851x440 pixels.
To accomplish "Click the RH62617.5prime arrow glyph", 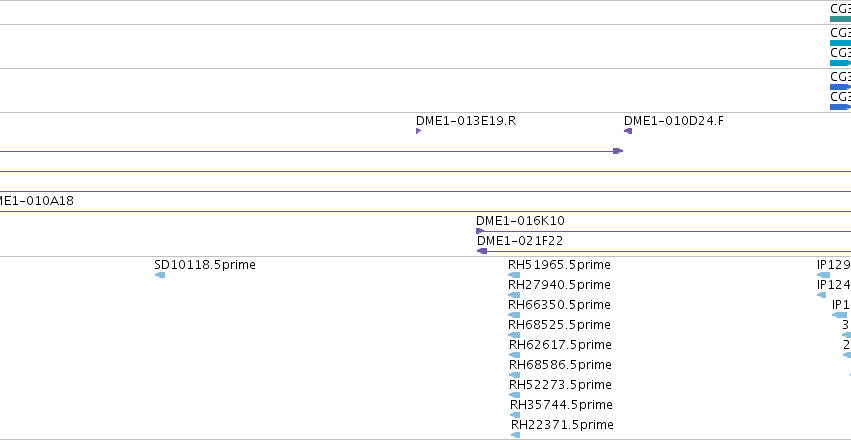I will 515,355.
